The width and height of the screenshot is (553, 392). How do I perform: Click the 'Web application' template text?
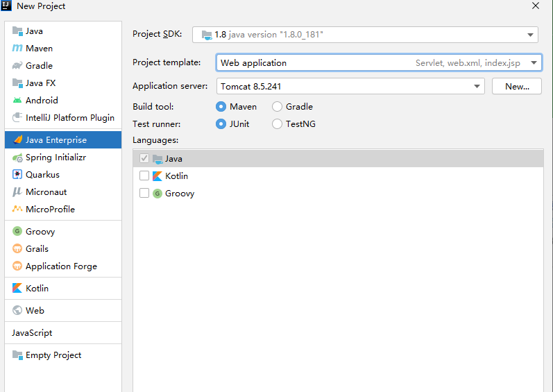click(253, 63)
